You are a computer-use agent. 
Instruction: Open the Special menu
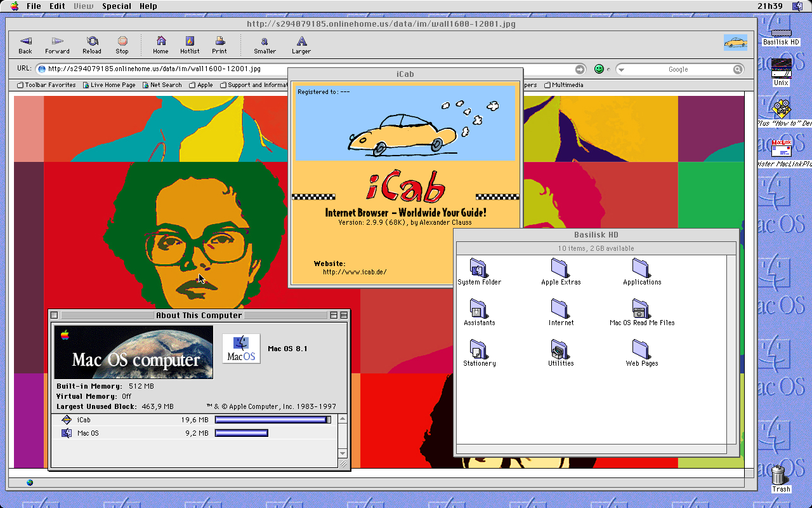click(117, 6)
